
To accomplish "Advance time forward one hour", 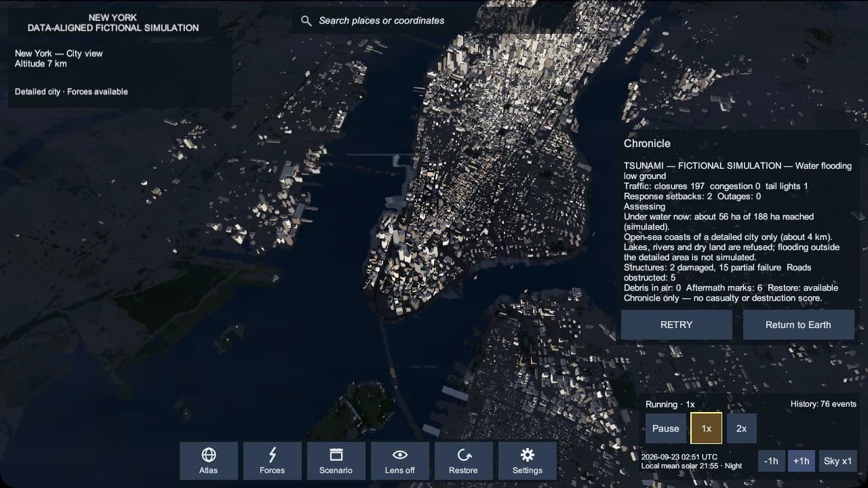I will pyautogui.click(x=801, y=461).
